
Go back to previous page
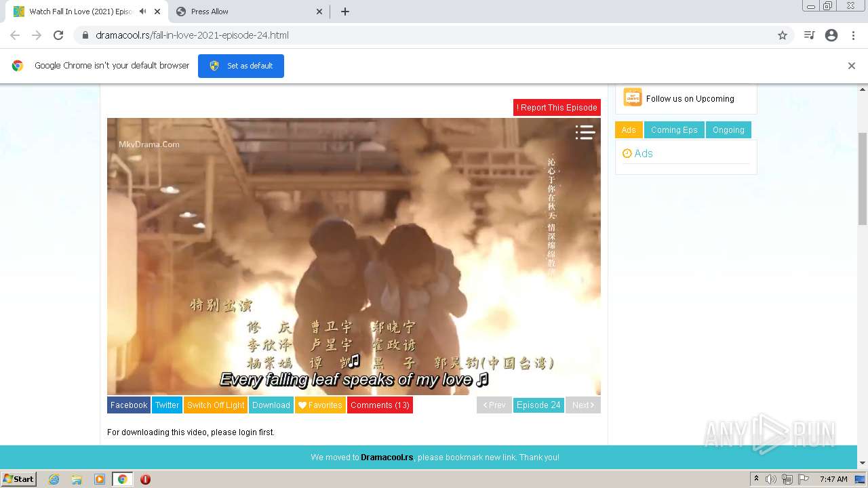(x=15, y=35)
